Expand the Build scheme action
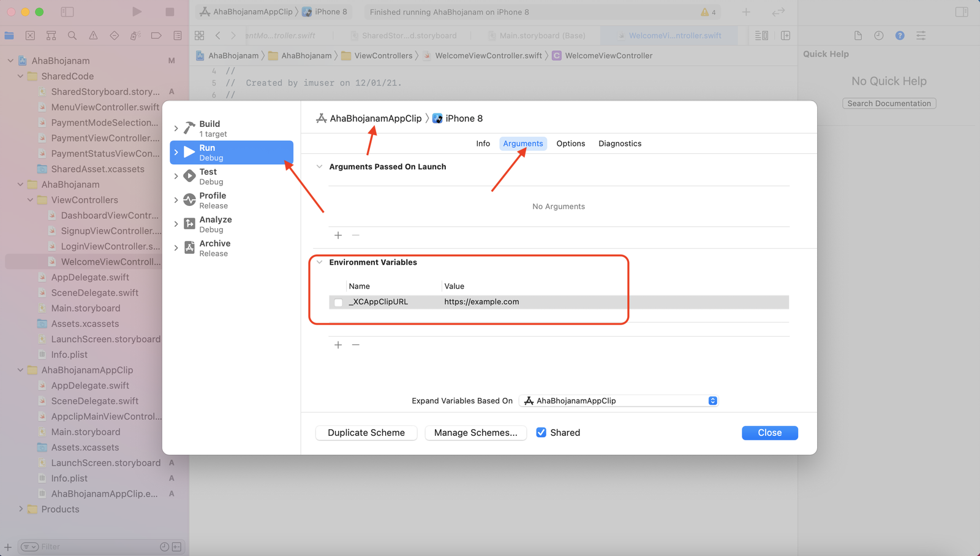980x556 pixels. pos(176,128)
